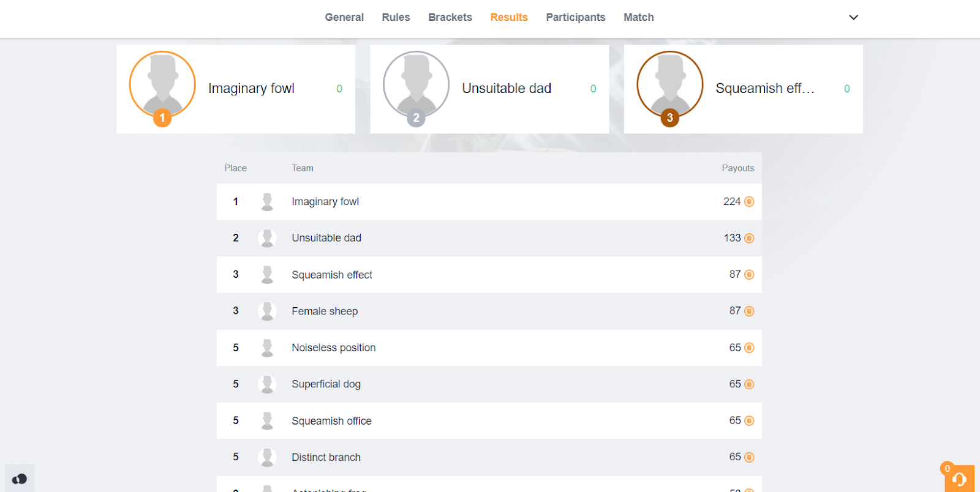The width and height of the screenshot is (980, 492).
Task: Click first place Imaginary fowl avatar
Action: (x=162, y=84)
